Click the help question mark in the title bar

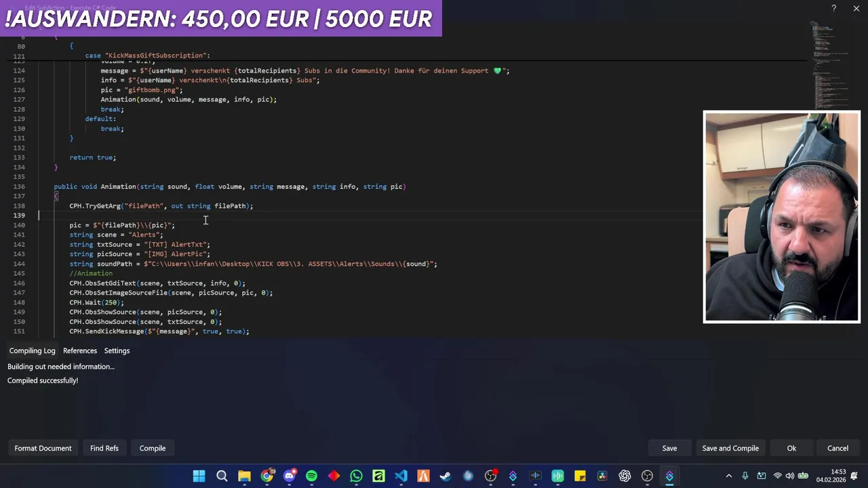[833, 8]
